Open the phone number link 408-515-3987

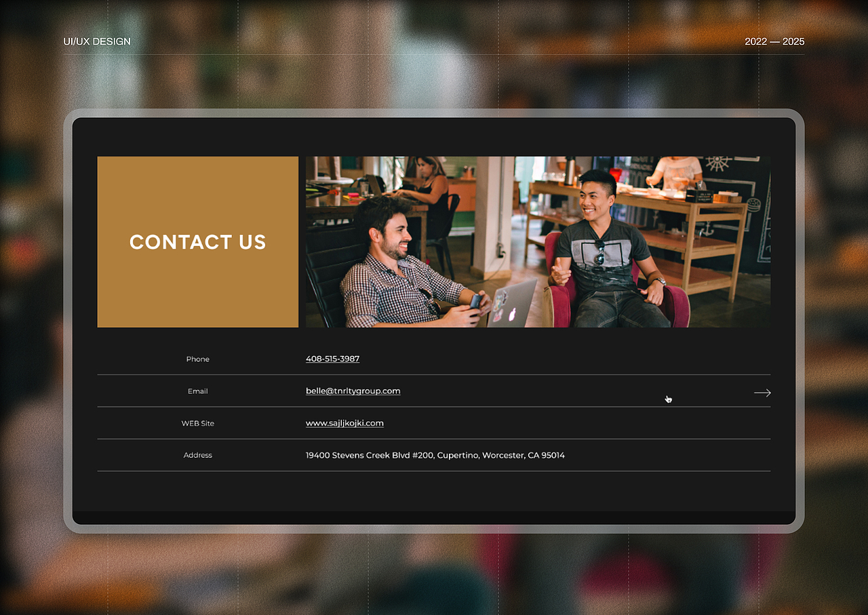[x=332, y=359]
